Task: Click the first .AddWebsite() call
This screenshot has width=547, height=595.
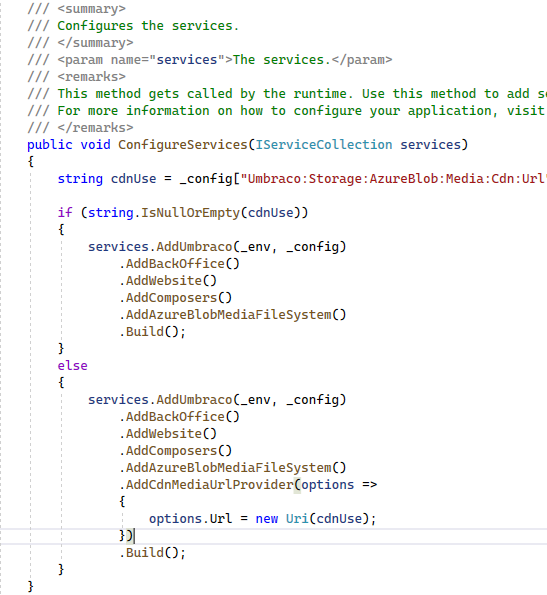Action: click(168, 281)
